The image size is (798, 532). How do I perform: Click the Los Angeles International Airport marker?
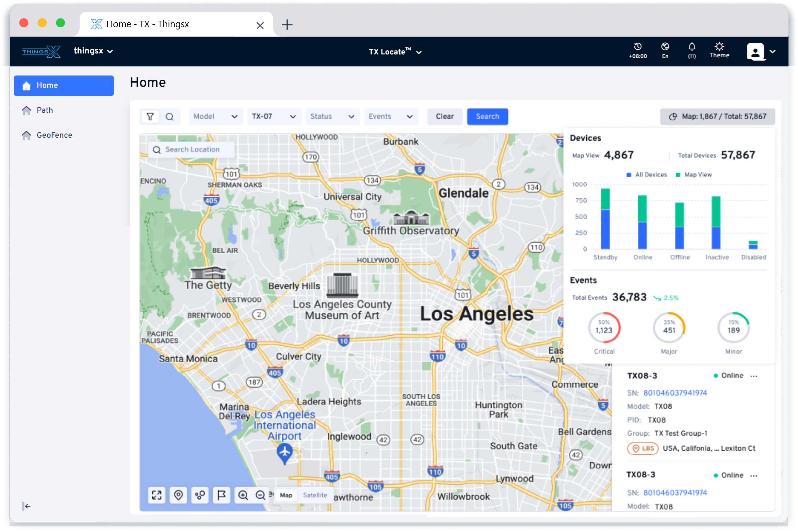click(285, 454)
